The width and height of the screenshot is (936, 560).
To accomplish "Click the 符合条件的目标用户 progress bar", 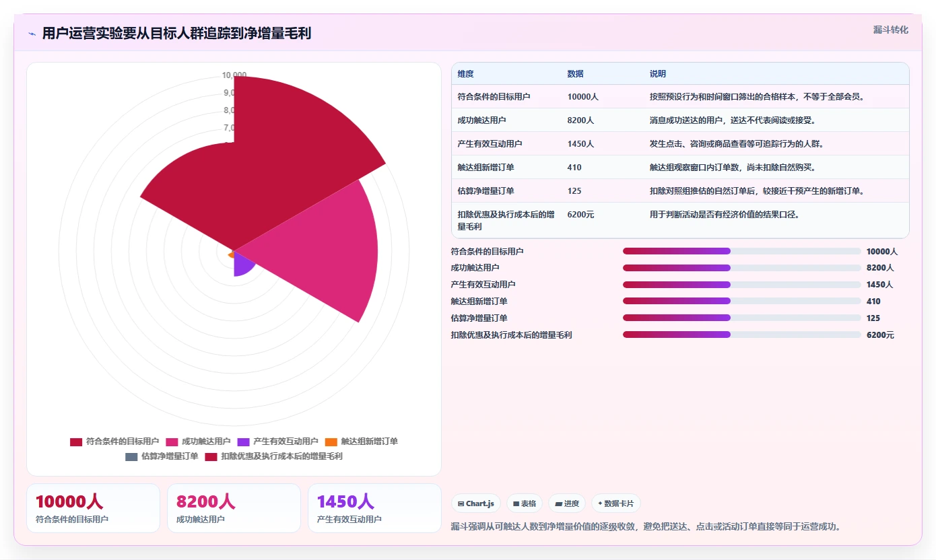I will pos(741,251).
